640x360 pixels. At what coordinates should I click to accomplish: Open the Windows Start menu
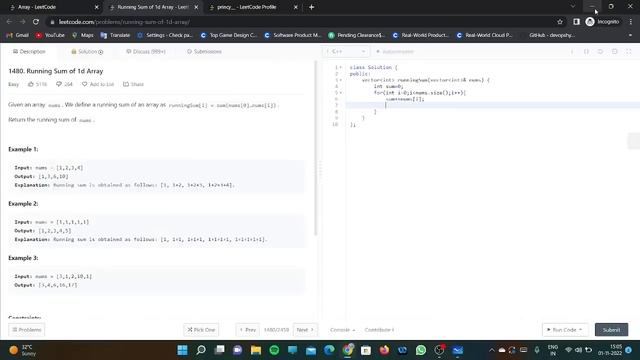click(x=182, y=350)
